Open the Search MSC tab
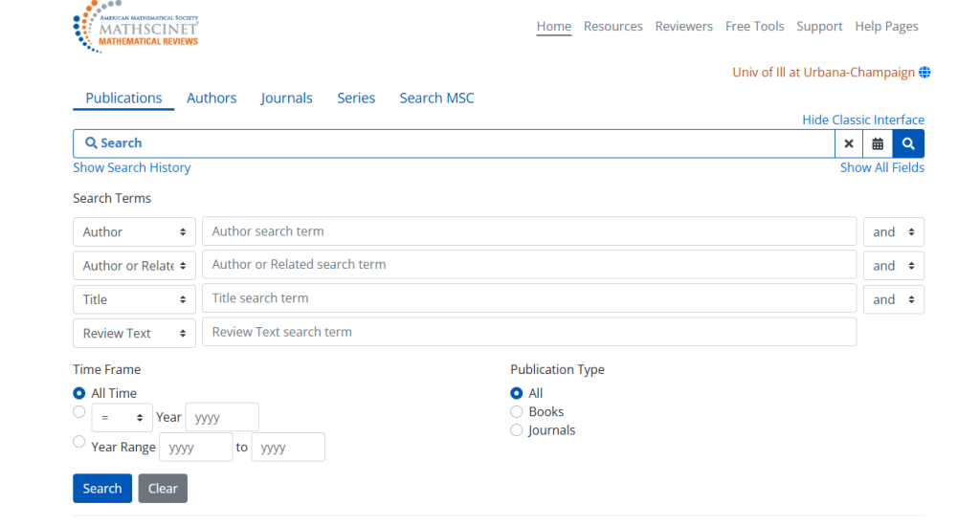 click(x=436, y=98)
